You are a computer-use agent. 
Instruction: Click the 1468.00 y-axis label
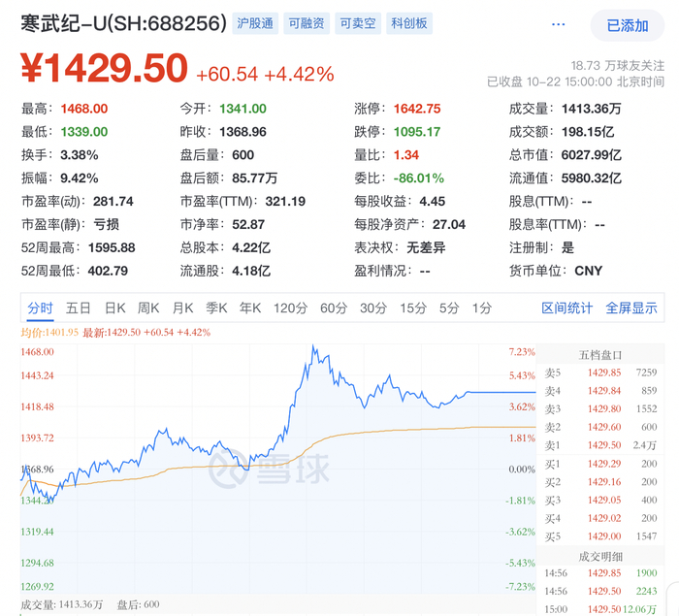click(37, 352)
